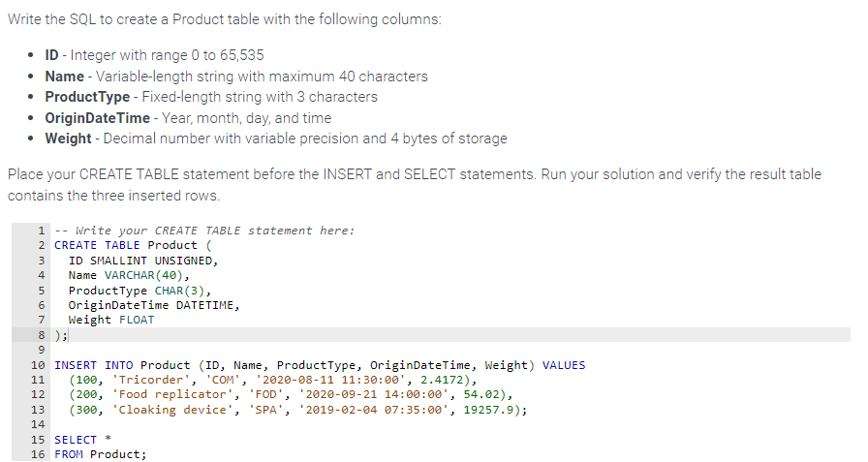Place cursor on CREATE TABLE Product line

pos(126,245)
